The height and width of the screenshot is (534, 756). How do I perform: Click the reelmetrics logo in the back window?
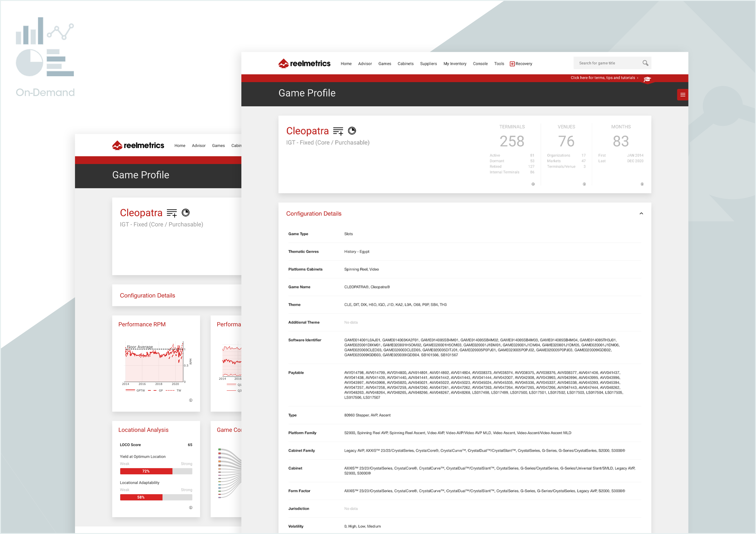pyautogui.click(x=138, y=145)
